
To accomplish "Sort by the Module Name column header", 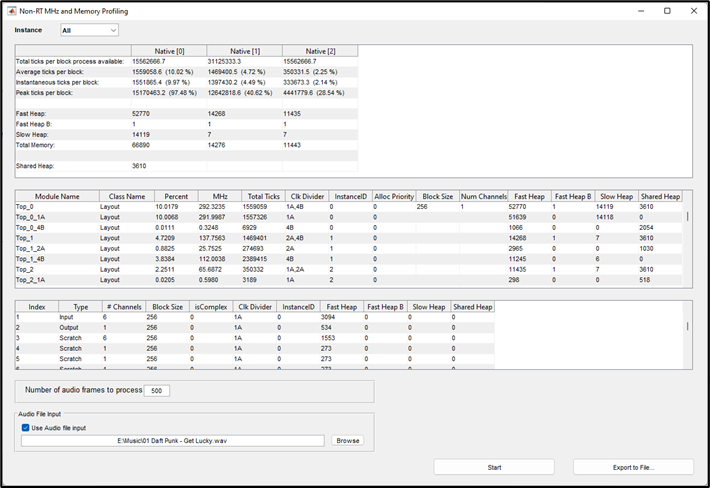I will coord(56,197).
